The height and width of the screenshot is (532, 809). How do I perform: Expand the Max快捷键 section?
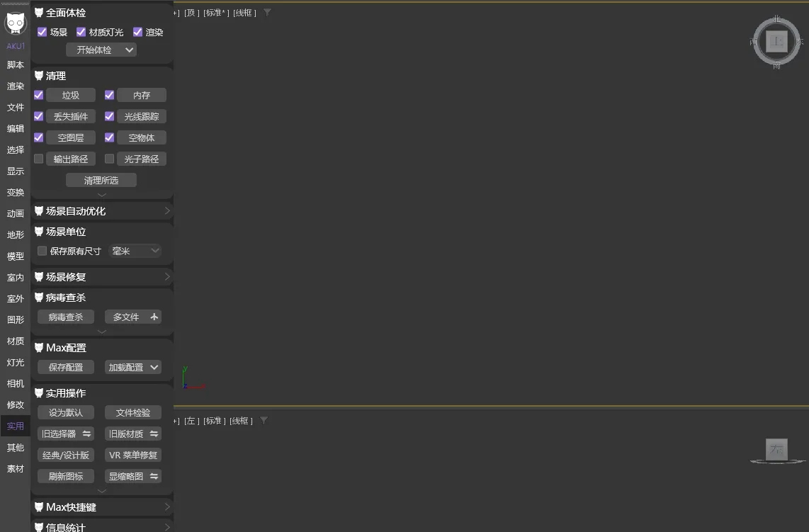click(x=167, y=507)
